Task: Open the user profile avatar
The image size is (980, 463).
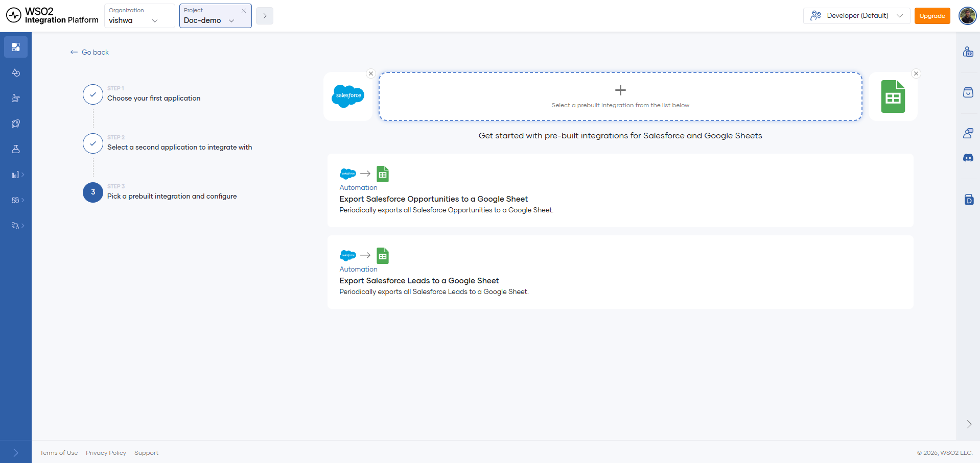Action: click(x=968, y=16)
